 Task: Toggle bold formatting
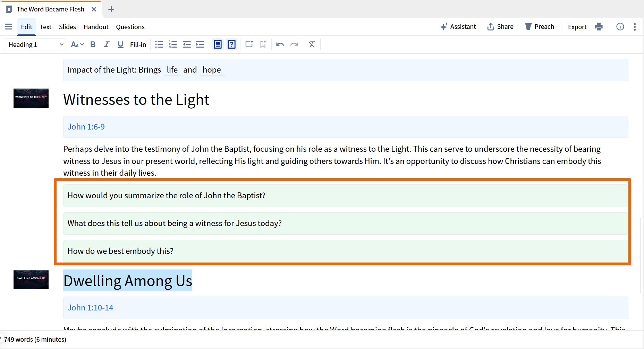coord(93,44)
